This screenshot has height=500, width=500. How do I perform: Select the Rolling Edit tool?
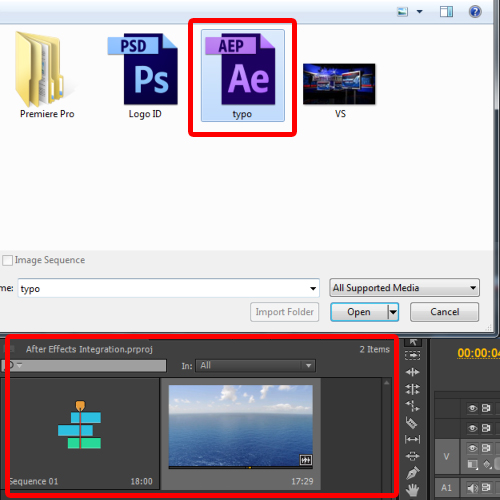pos(413,389)
